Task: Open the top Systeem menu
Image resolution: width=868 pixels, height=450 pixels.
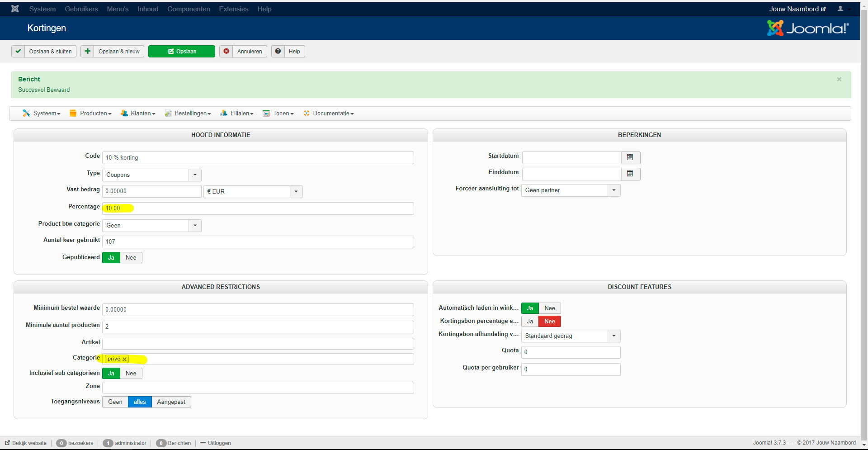Action: [x=42, y=9]
